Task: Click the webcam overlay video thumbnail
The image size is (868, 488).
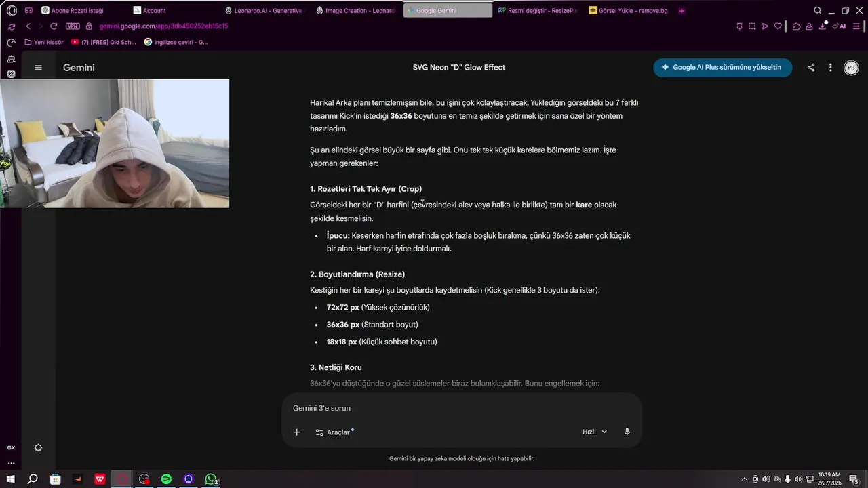Action: point(115,144)
